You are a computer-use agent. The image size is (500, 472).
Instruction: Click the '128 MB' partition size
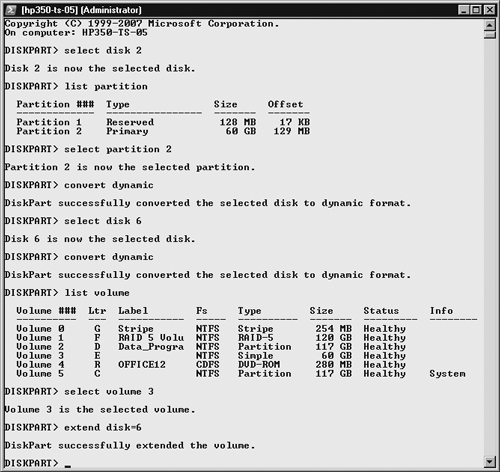(x=238, y=122)
